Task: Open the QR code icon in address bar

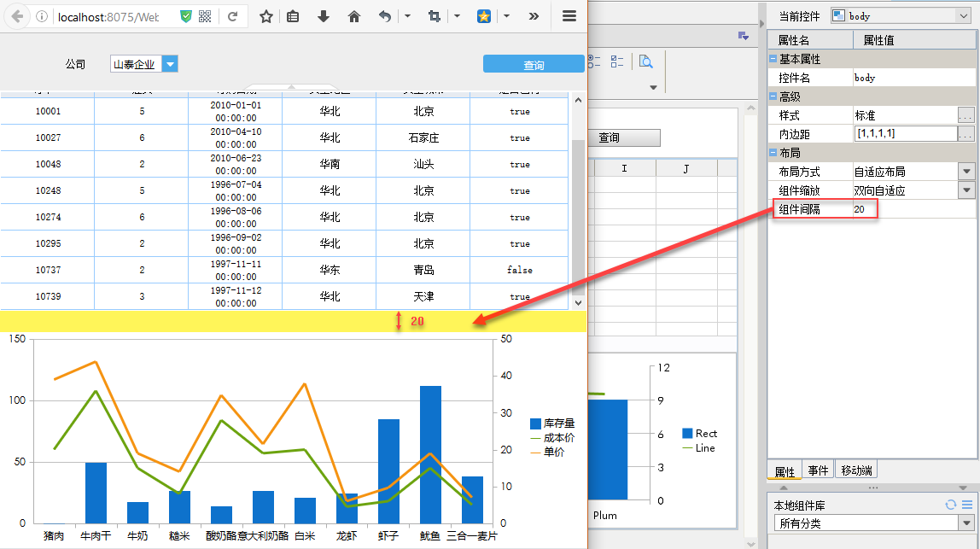Action: click(205, 17)
